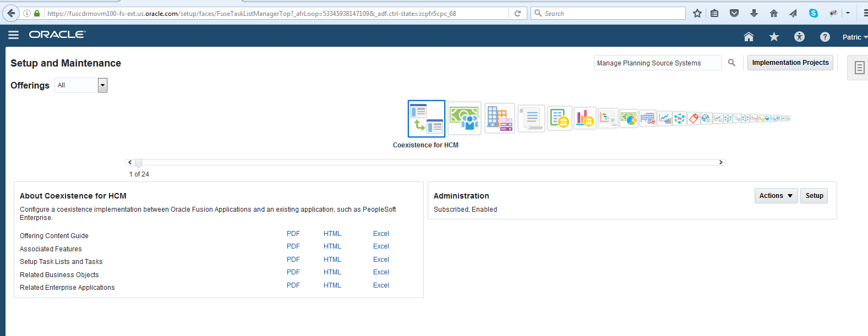The height and width of the screenshot is (336, 868).
Task: Open the Patric user menu
Action: [x=854, y=37]
